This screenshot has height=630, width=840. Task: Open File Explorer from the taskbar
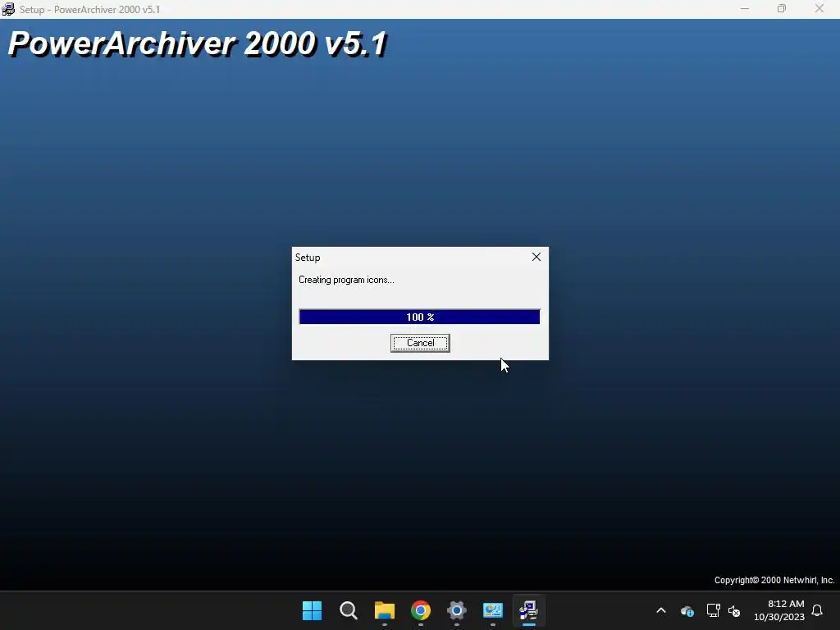pyautogui.click(x=384, y=610)
